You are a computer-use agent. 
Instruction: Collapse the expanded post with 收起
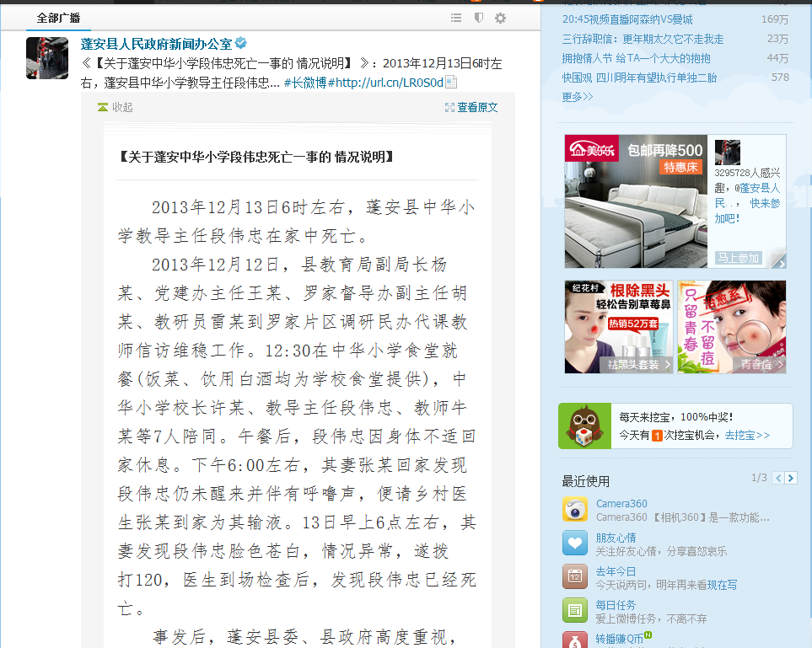click(116, 107)
